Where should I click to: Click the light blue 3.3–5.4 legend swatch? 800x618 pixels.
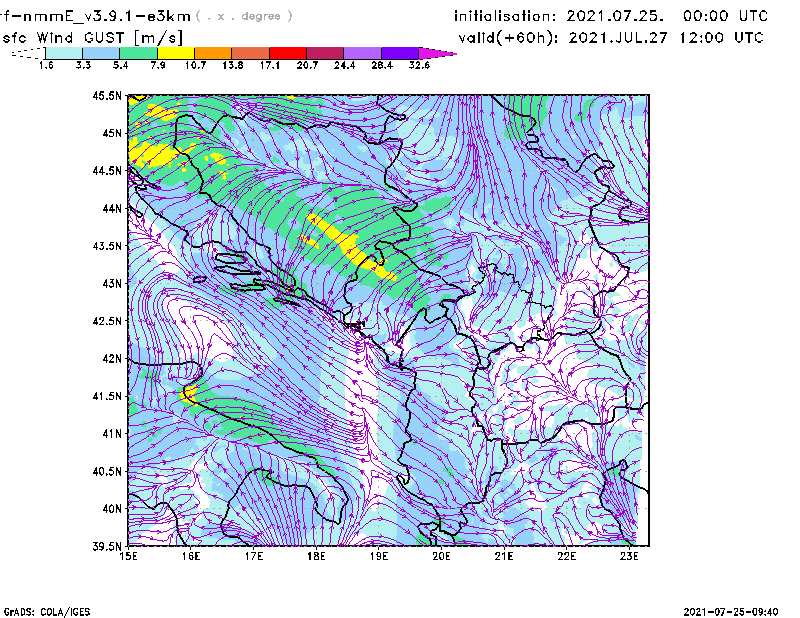[x=102, y=53]
